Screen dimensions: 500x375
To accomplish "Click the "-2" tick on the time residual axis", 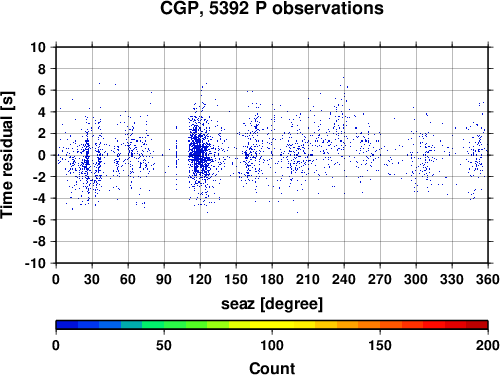I will pos(39,177).
